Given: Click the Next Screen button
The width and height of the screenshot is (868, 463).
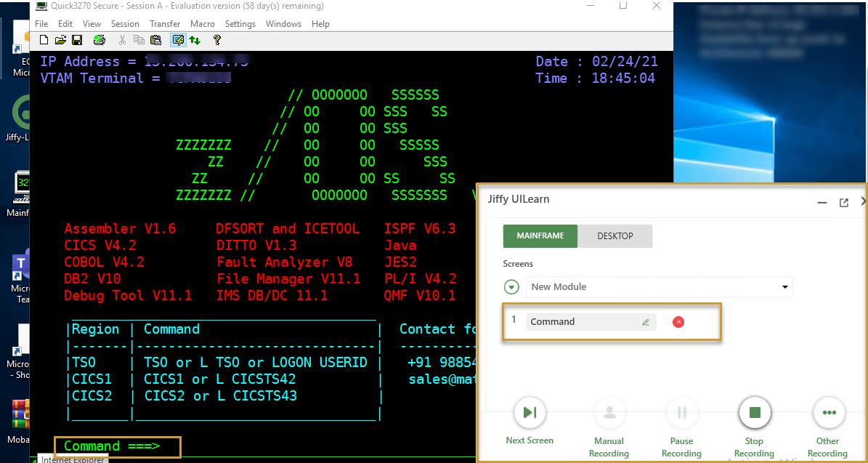Looking at the screenshot, I should [530, 412].
